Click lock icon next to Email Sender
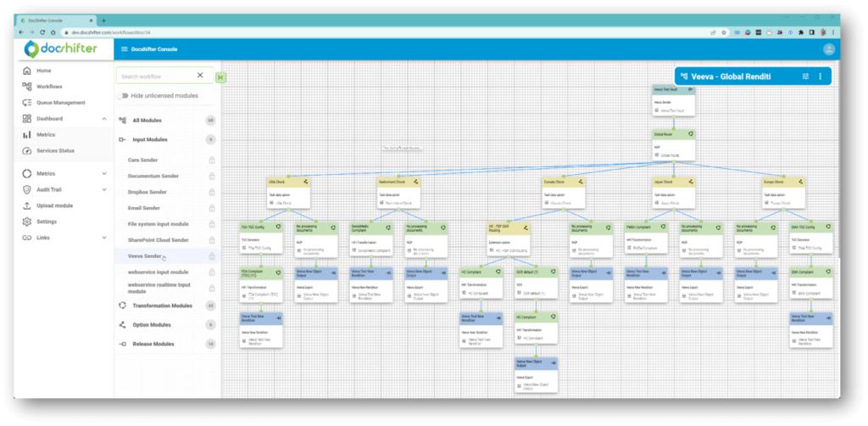This screenshot has height=426, width=868. pos(211,208)
